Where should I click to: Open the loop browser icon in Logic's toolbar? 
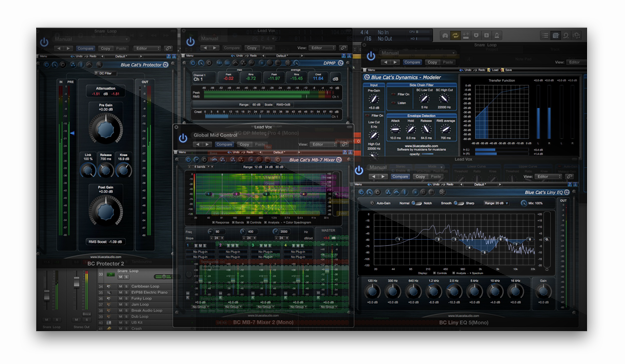click(x=566, y=36)
